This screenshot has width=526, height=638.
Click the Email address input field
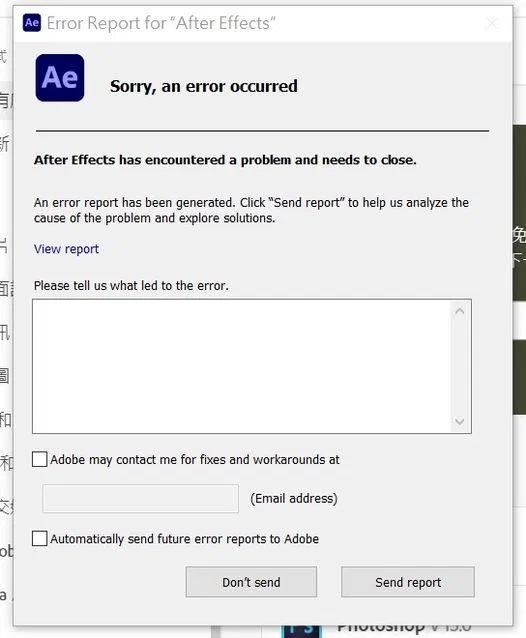tap(140, 498)
